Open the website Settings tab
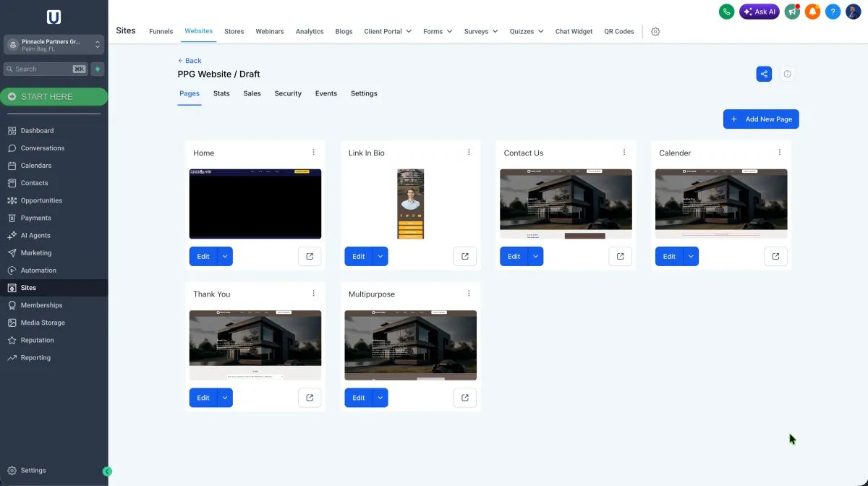 click(x=364, y=93)
